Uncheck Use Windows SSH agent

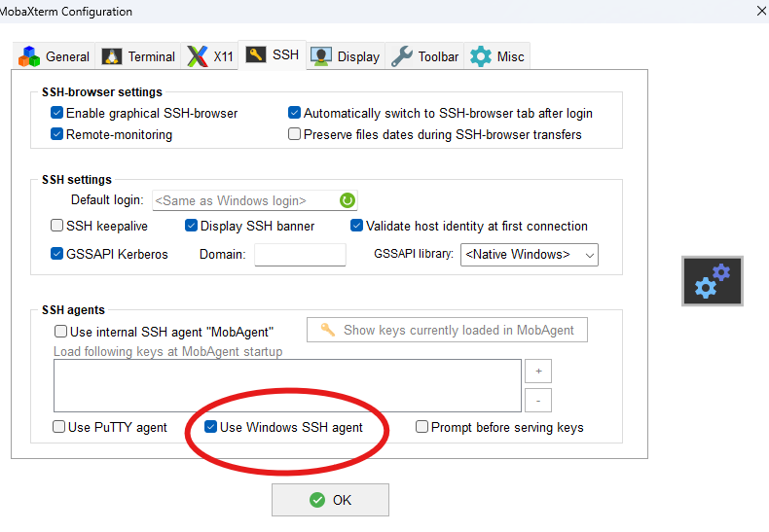tap(211, 427)
